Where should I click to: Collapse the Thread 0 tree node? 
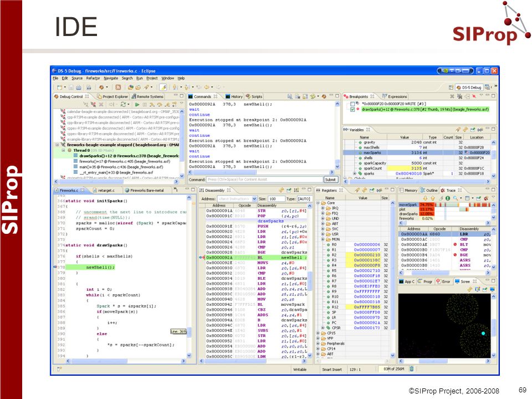[x=63, y=150]
